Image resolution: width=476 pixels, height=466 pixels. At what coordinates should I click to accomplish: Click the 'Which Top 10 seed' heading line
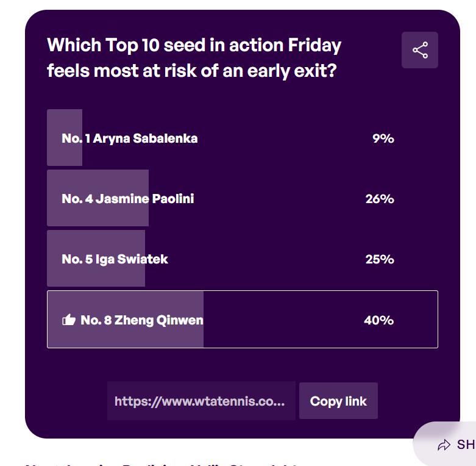point(194,45)
